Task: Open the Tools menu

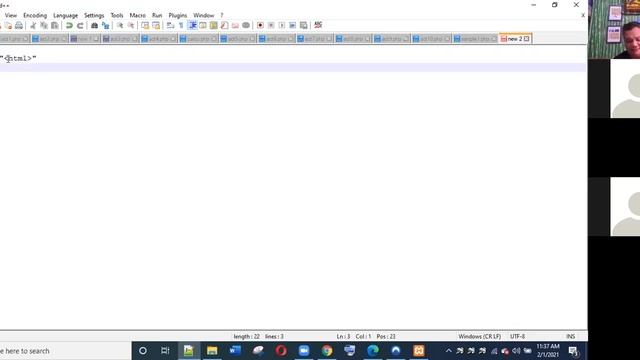Action: [x=117, y=15]
